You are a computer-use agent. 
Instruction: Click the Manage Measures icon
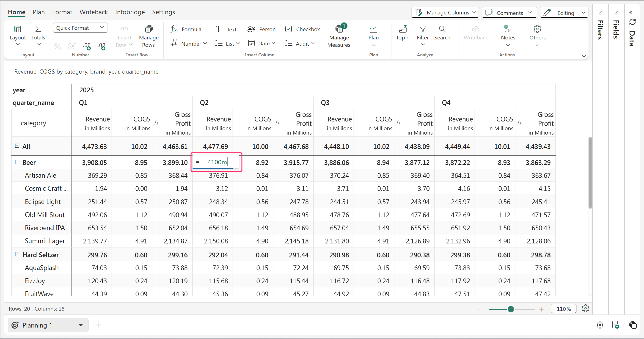pyautogui.click(x=339, y=29)
